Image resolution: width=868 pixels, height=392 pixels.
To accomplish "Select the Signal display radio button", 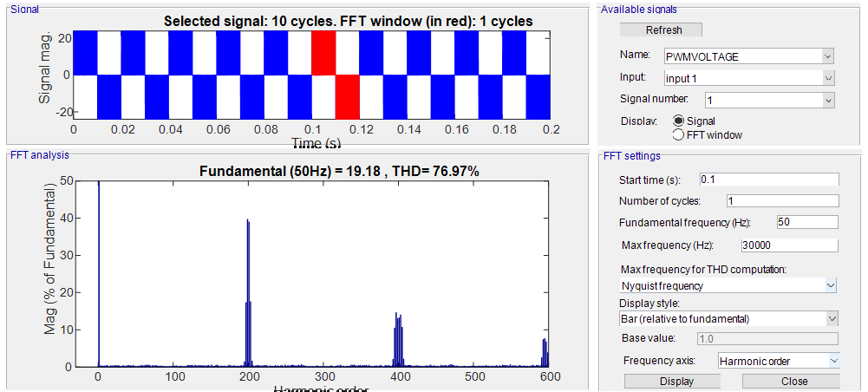I will [x=679, y=121].
